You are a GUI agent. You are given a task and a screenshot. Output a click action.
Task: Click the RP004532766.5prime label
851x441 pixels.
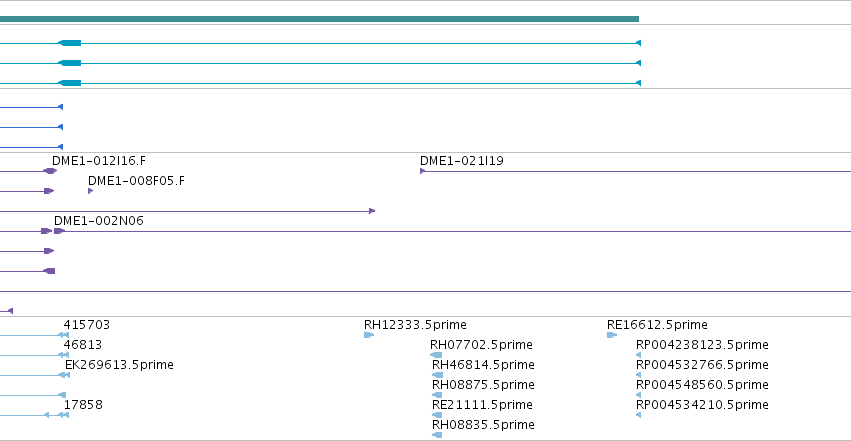(702, 365)
